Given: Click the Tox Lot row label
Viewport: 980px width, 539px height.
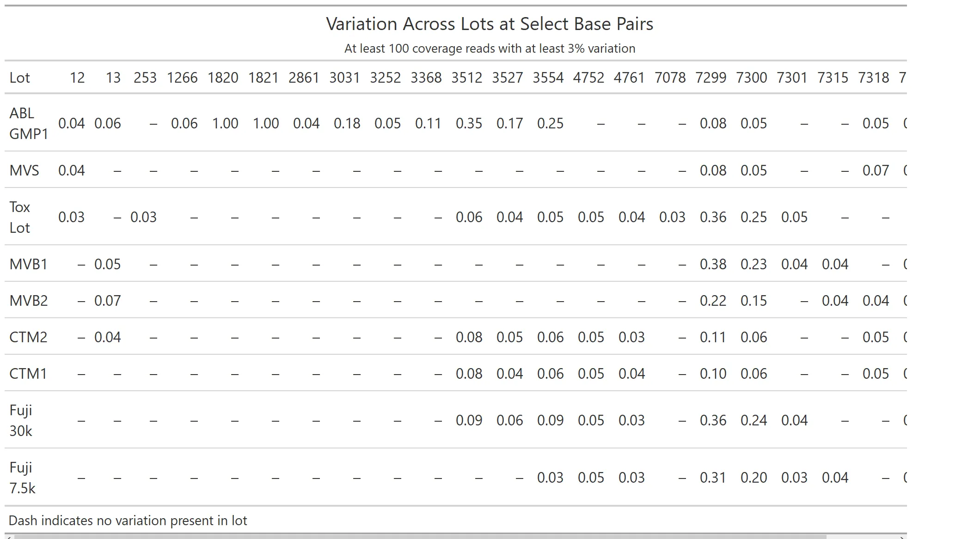Looking at the screenshot, I should coord(20,217).
